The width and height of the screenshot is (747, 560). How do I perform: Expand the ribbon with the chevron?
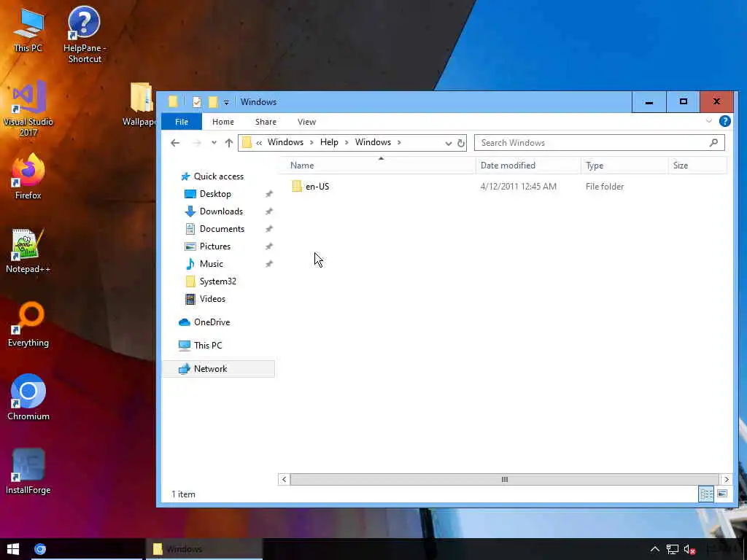pyautogui.click(x=709, y=122)
